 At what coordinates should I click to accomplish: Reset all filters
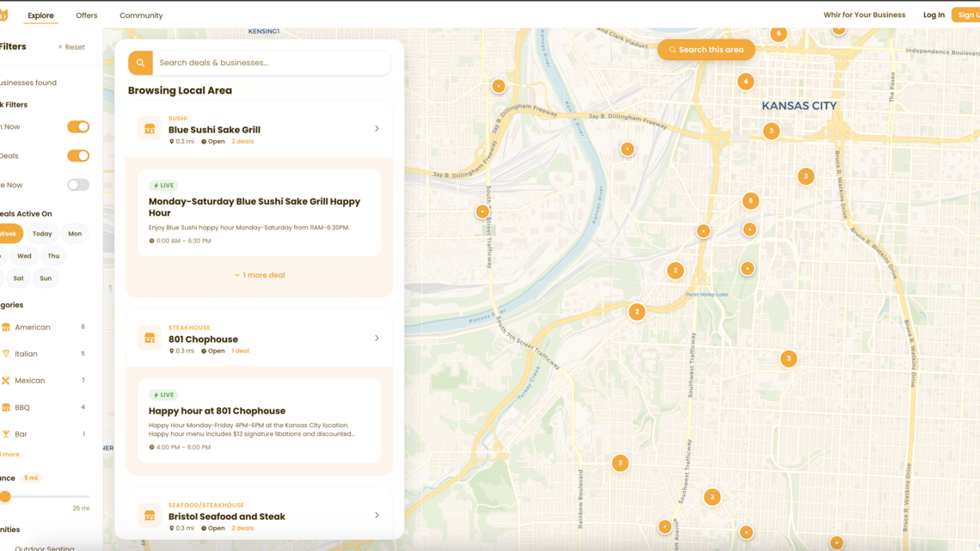point(71,47)
